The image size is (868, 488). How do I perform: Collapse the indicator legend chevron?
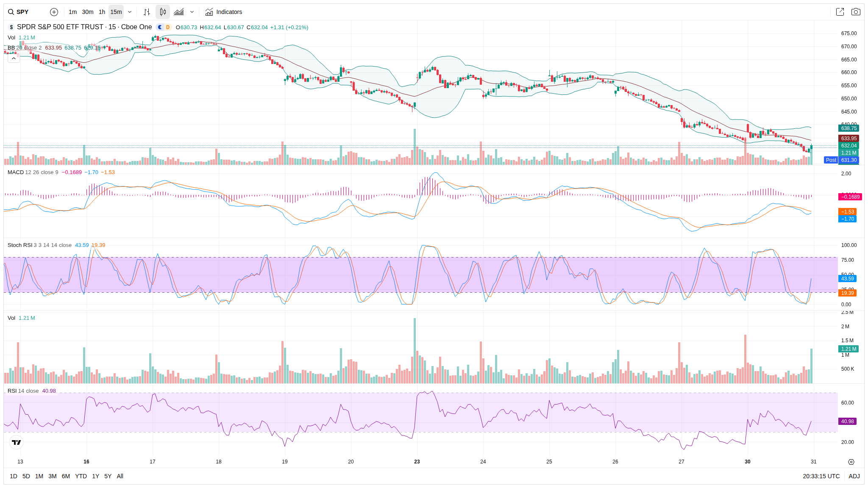(14, 58)
